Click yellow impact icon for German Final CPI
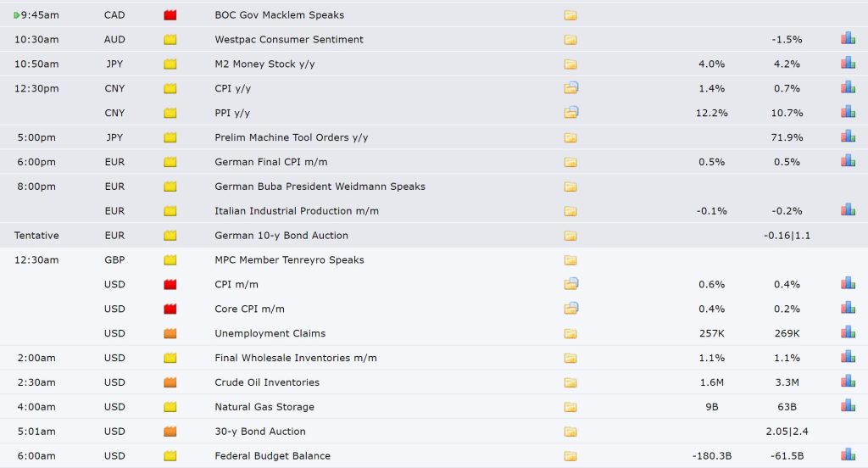Screen dimensions: 868x468 170,162
